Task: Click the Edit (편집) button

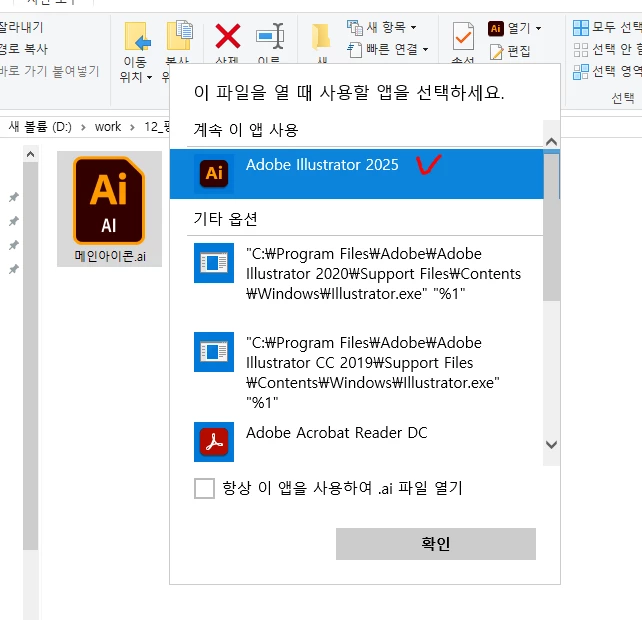Action: pos(510,52)
